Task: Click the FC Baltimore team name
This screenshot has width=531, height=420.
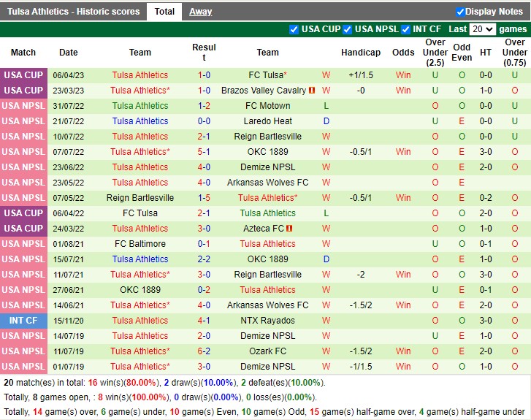Action: click(140, 244)
